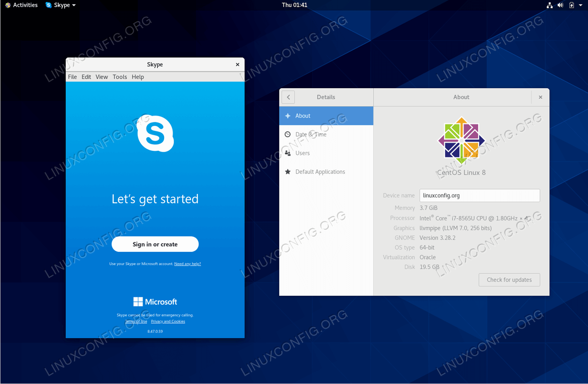Go back using the Details back arrow
588x384 pixels.
click(288, 97)
